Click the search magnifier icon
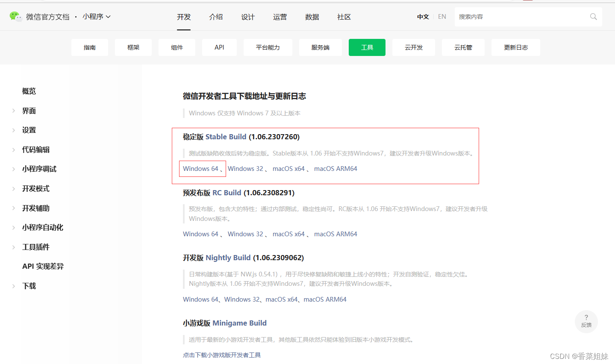This screenshot has width=615, height=364. [593, 17]
